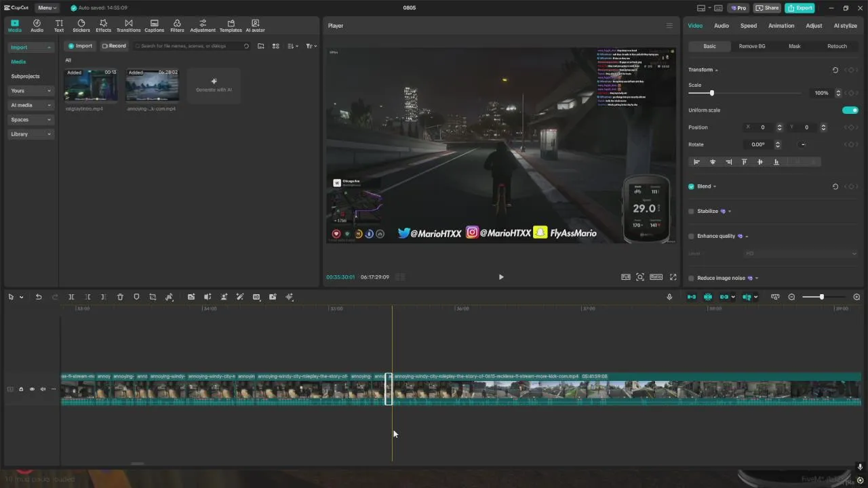This screenshot has height=488, width=868.
Task: Open the Menu dropdown
Action: pyautogui.click(x=47, y=8)
